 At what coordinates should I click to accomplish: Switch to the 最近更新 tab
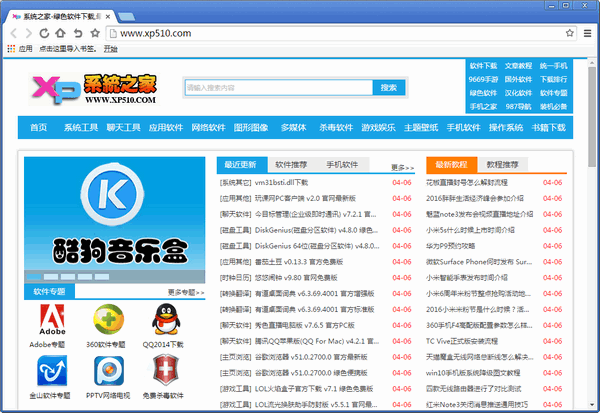(242, 165)
